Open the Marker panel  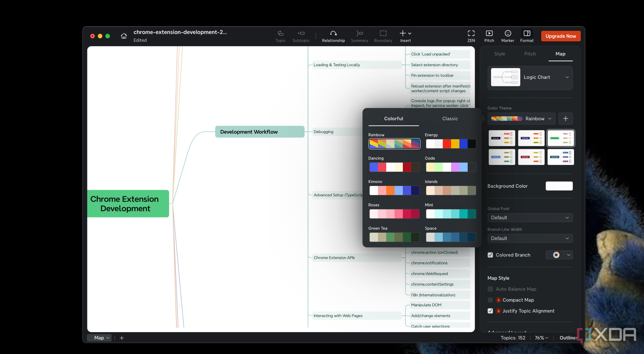508,36
